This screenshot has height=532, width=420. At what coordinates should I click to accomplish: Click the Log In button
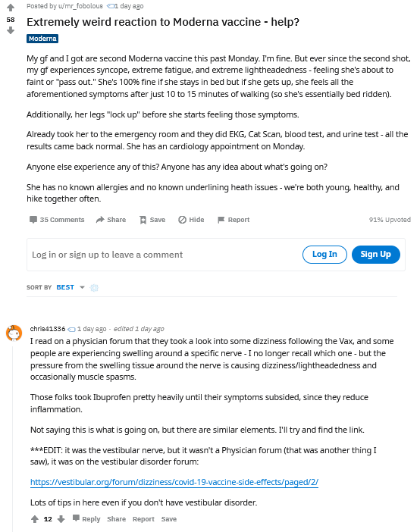click(324, 255)
